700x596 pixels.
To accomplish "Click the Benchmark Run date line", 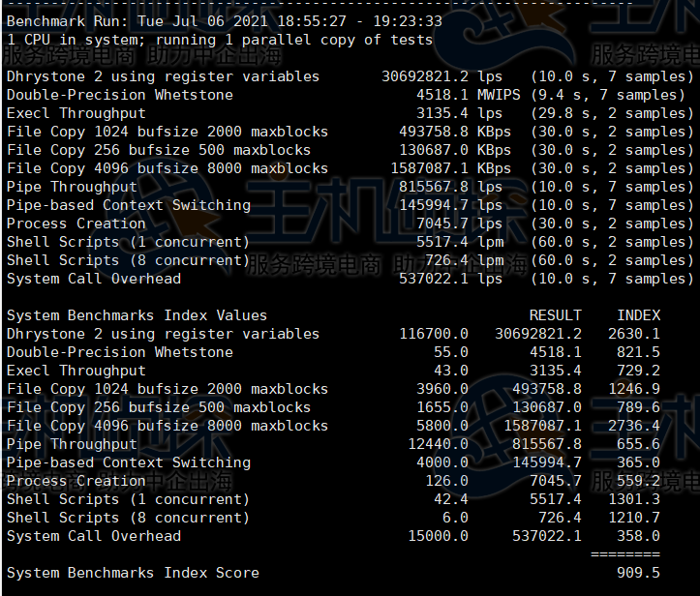I will [x=224, y=20].
